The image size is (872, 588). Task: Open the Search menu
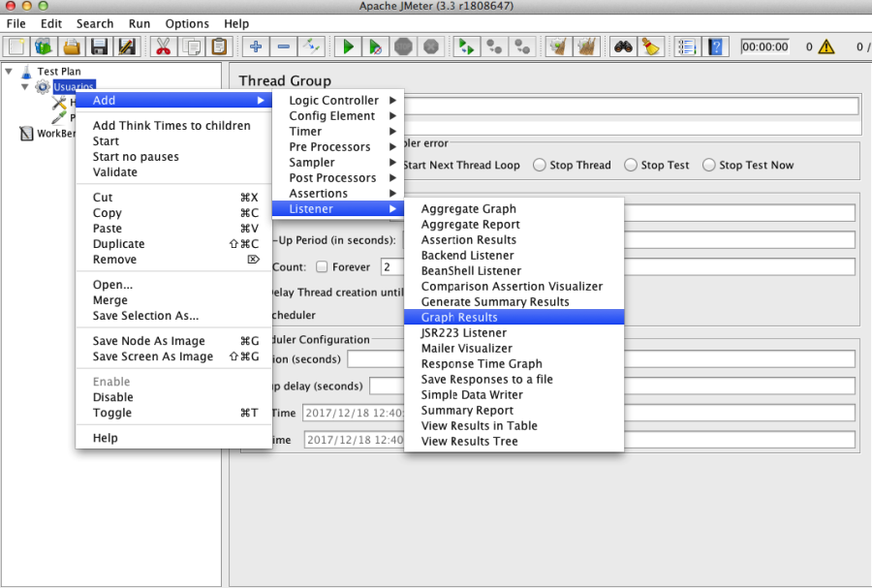point(95,24)
